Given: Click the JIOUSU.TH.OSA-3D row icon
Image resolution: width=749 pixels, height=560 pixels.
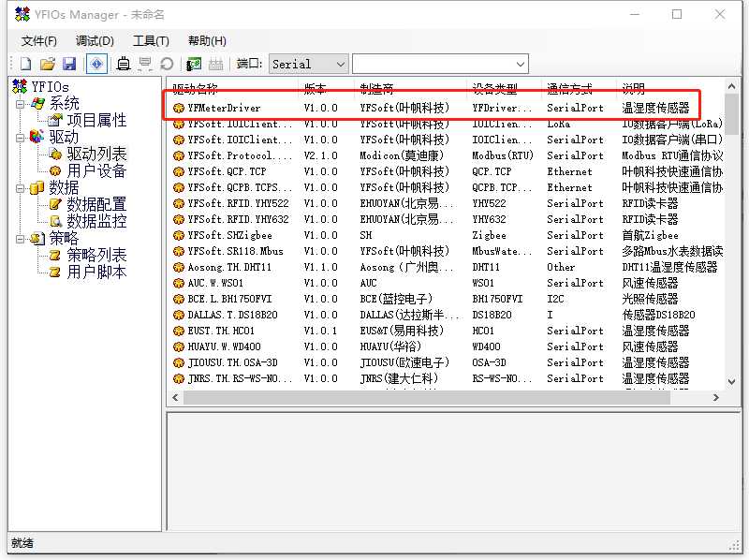Looking at the screenshot, I should coord(179,362).
